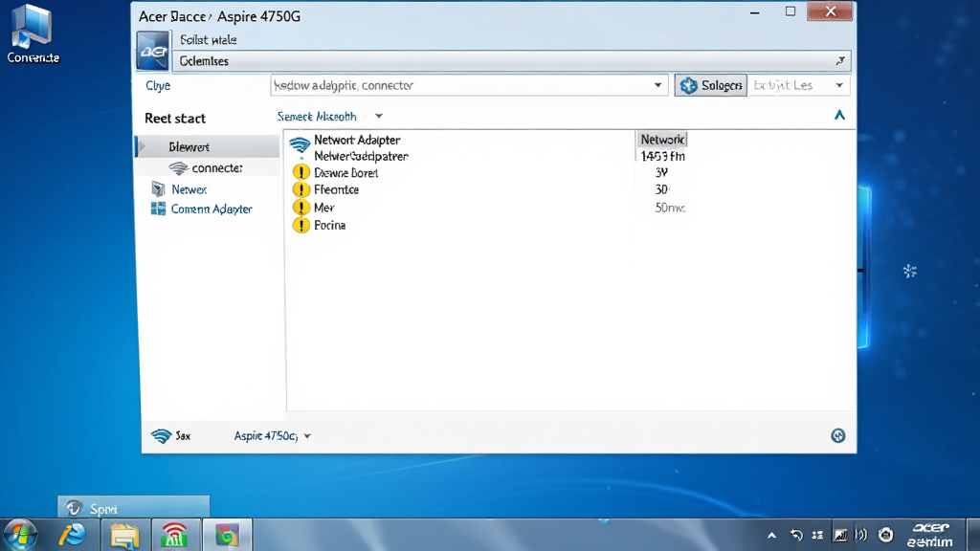Screen dimensions: 980x551
Task: Select the NelwerCuedpatrer row
Action: [361, 156]
